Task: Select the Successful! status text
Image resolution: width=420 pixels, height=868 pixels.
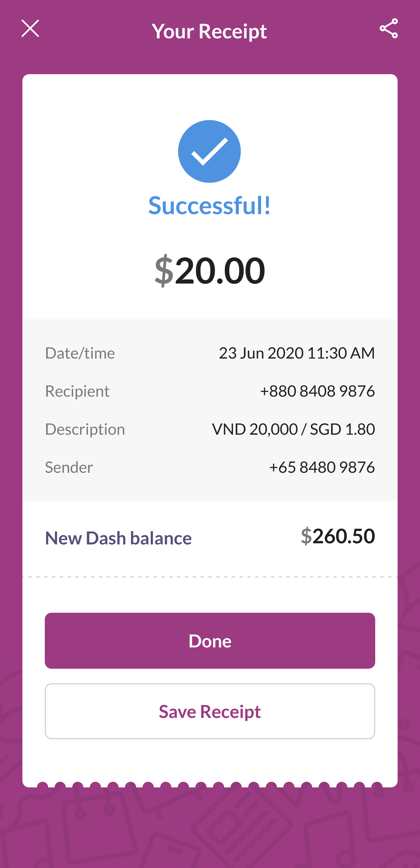Action: [x=209, y=205]
